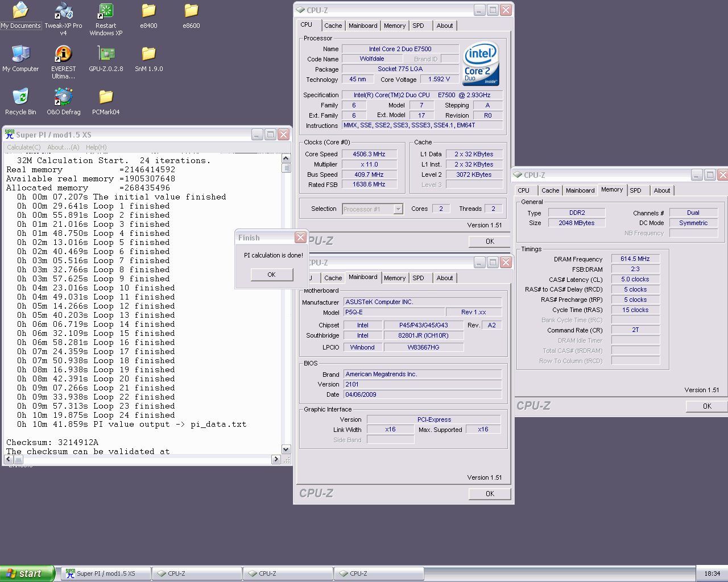
Task: Open My Documents desktop icon
Action: (20, 15)
